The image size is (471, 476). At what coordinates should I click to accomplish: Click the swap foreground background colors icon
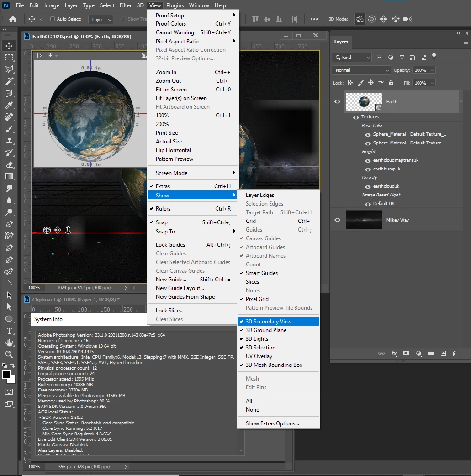(x=12, y=365)
